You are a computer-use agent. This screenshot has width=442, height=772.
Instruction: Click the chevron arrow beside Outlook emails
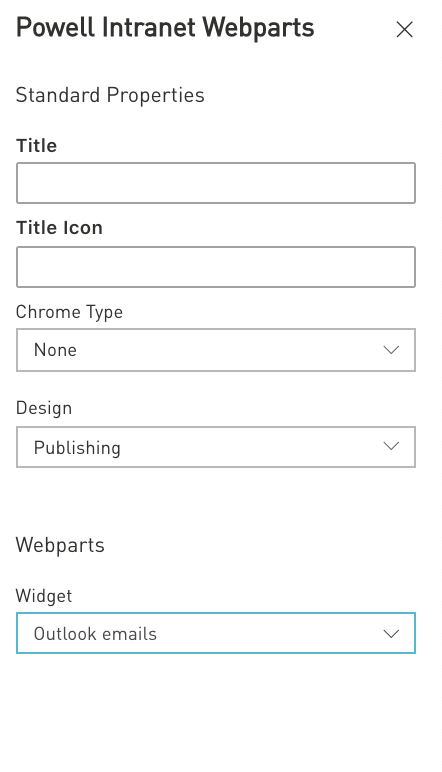391,634
